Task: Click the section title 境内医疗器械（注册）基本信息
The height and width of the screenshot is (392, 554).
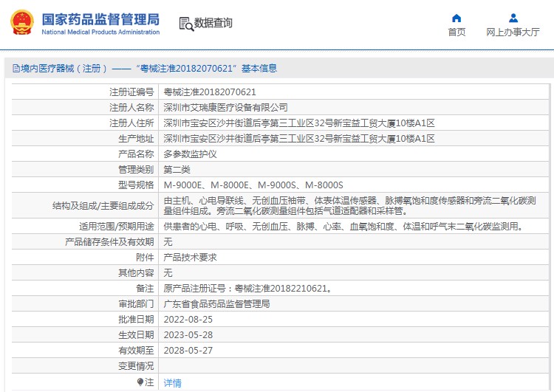Action: click(x=148, y=68)
